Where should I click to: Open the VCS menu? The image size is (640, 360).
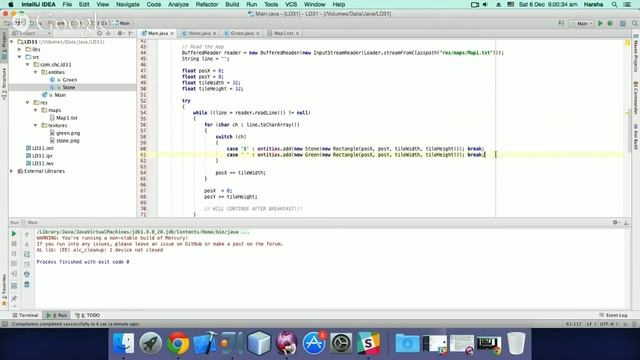point(291,4)
